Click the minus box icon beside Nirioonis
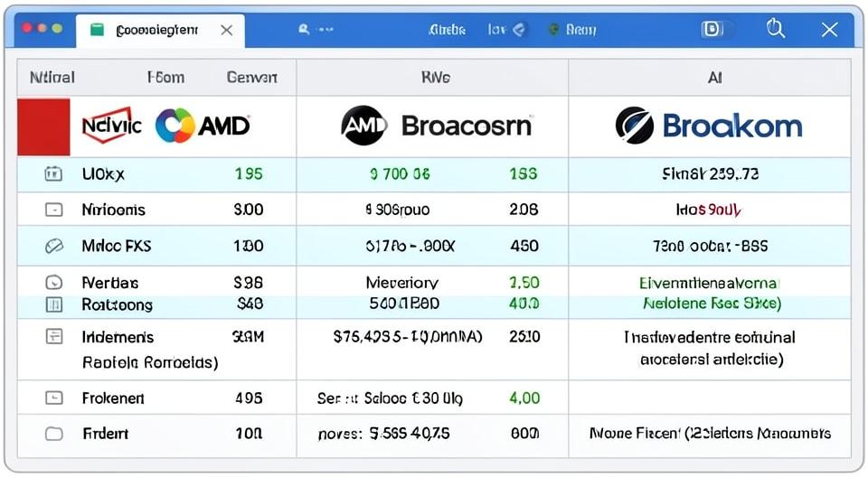Viewport: 868px width, 477px height. pyautogui.click(x=53, y=210)
